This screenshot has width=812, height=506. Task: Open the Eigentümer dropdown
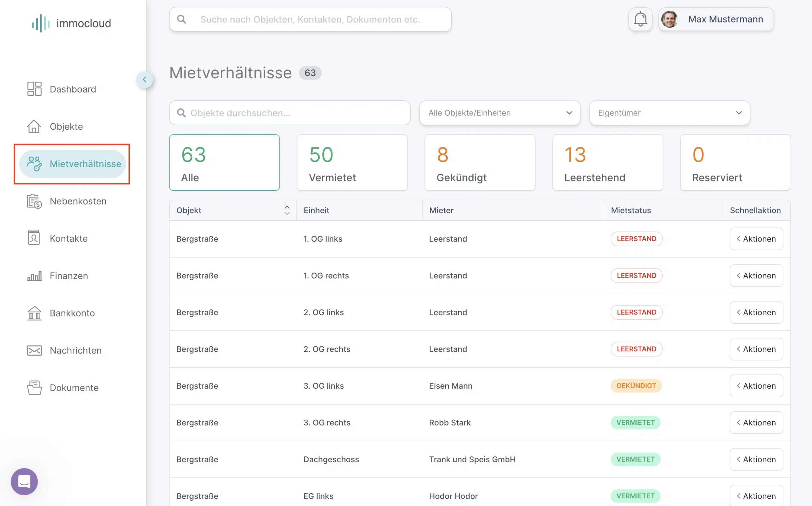click(669, 113)
